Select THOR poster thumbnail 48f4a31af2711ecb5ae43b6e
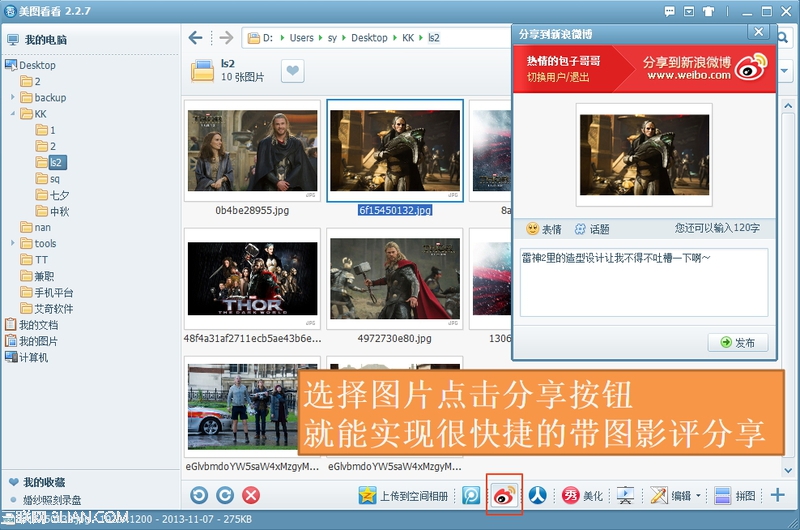Screen dimensions: 800x530 click(x=252, y=279)
